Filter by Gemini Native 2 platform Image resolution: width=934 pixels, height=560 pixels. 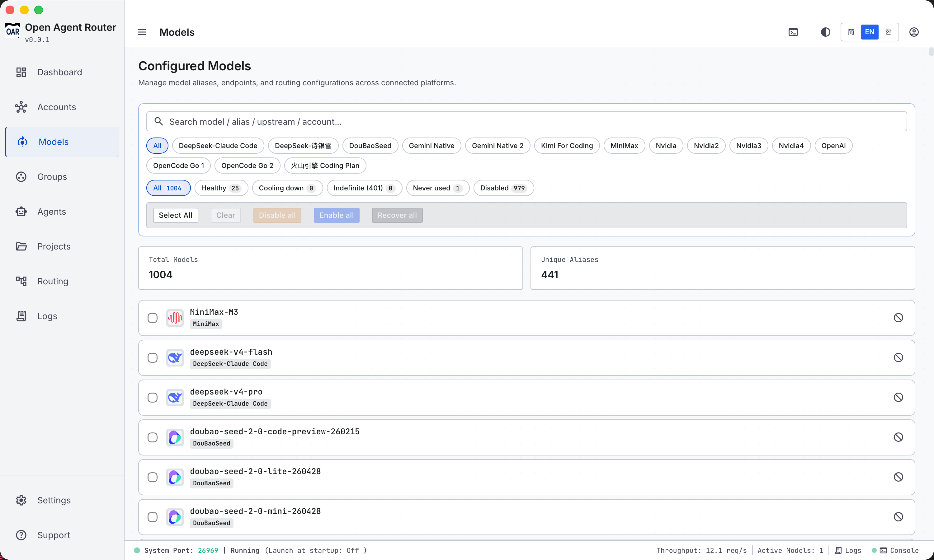[498, 146]
